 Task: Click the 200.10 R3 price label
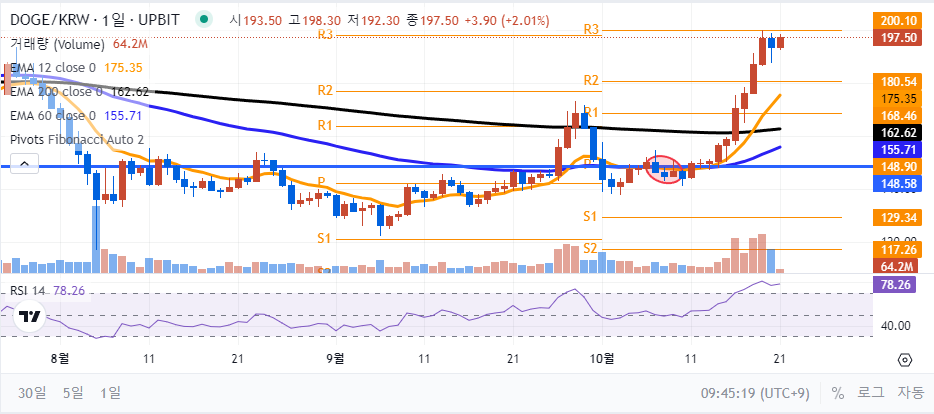click(899, 20)
